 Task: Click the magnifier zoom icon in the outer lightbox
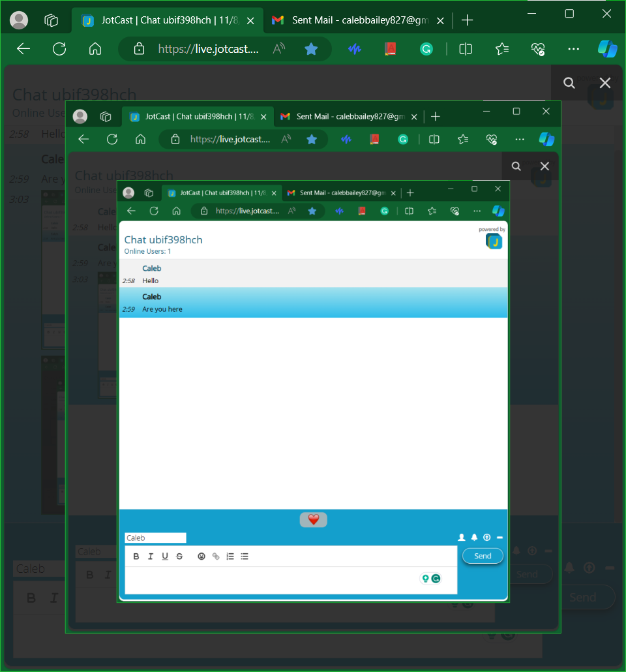tap(569, 83)
